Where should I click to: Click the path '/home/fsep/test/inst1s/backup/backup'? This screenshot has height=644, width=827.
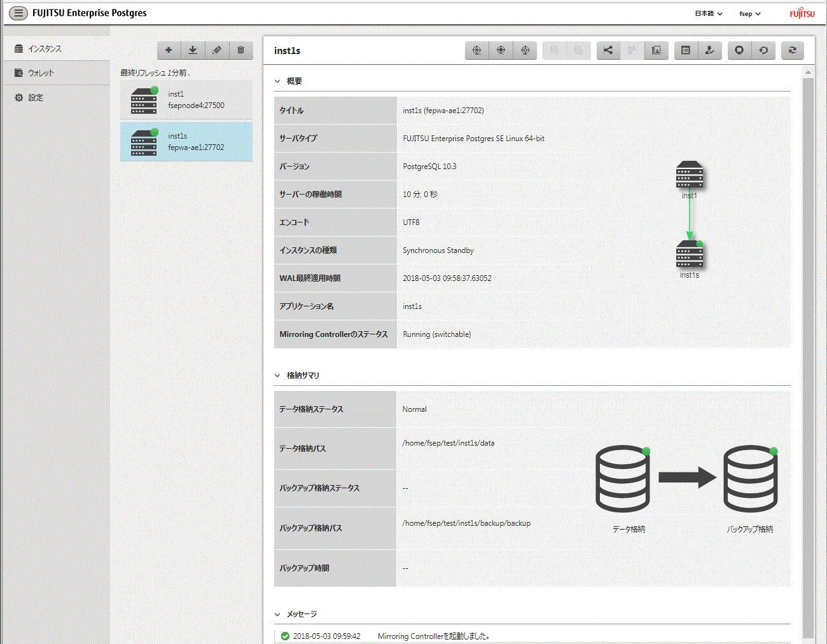466,523
